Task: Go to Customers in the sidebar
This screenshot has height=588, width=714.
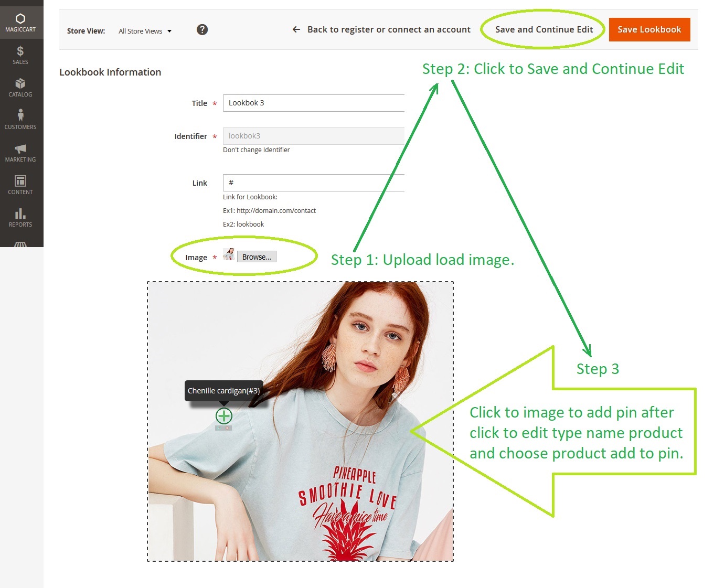Action: tap(20, 120)
